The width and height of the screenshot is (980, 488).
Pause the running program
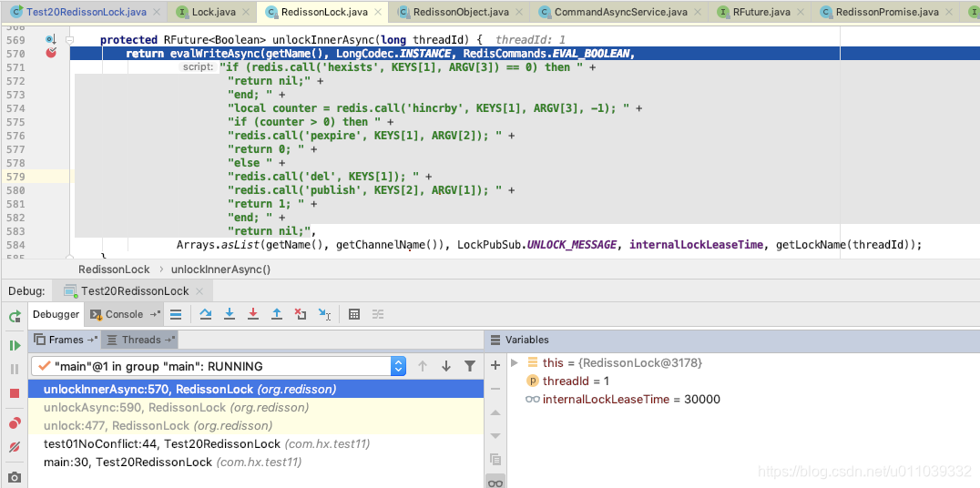(15, 369)
